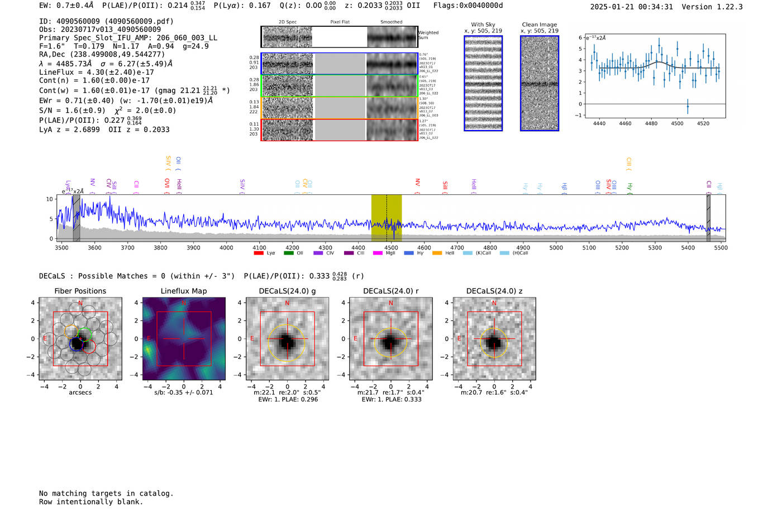Image resolution: width=782 pixels, height=532 pixels.
Task: Open the Lineflux Map image
Action: 184,338
